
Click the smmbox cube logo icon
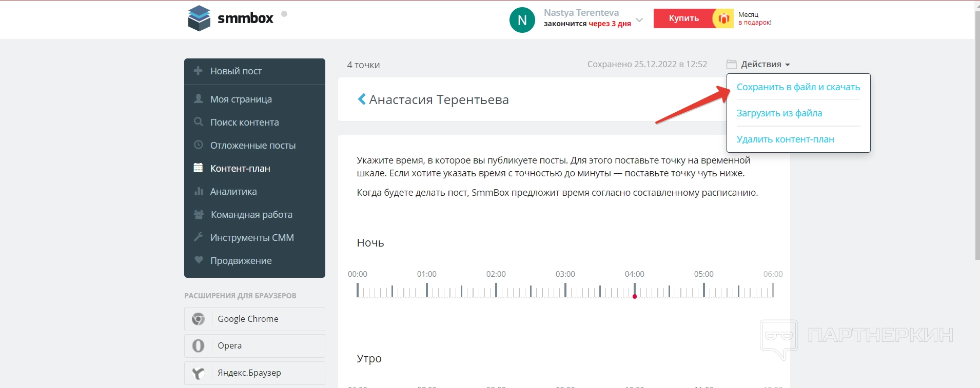(x=199, y=18)
